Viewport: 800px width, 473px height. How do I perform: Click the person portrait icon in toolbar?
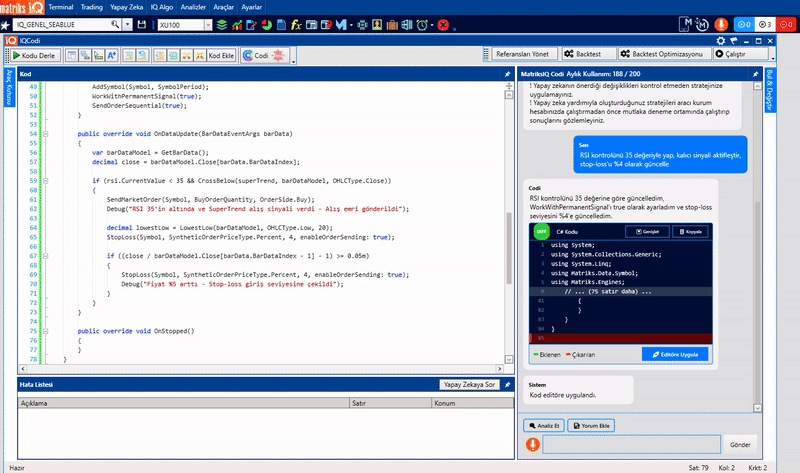377,24
